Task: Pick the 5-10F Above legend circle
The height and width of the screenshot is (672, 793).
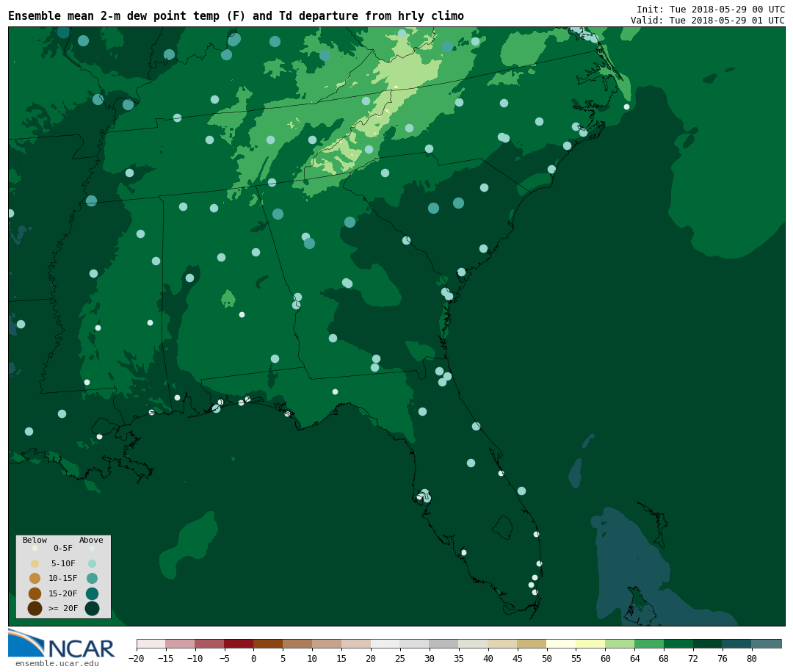Action: point(92,563)
